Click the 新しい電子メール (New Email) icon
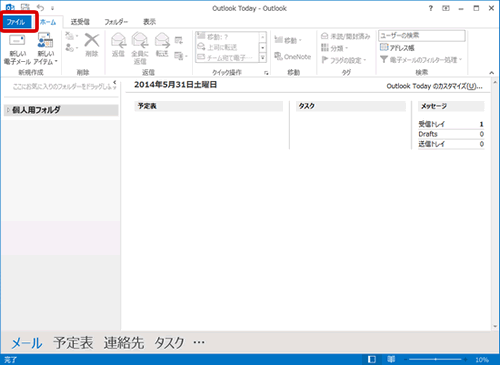This screenshot has width=500, height=365. point(17,40)
